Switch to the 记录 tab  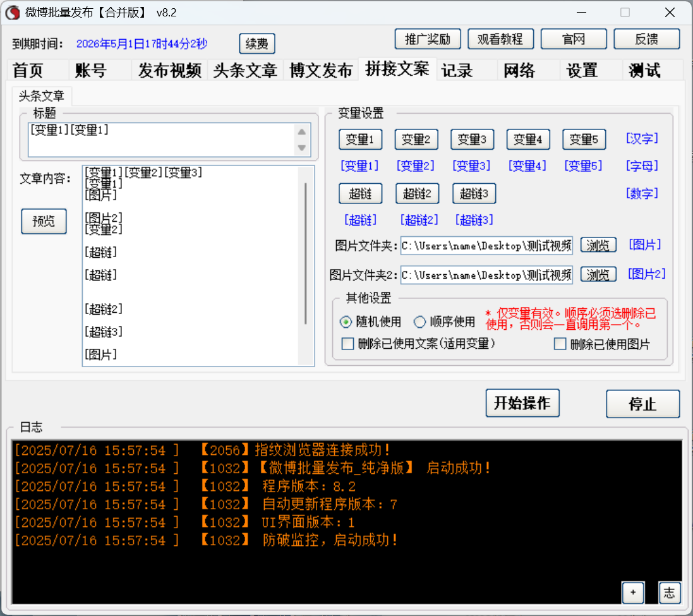coord(457,70)
